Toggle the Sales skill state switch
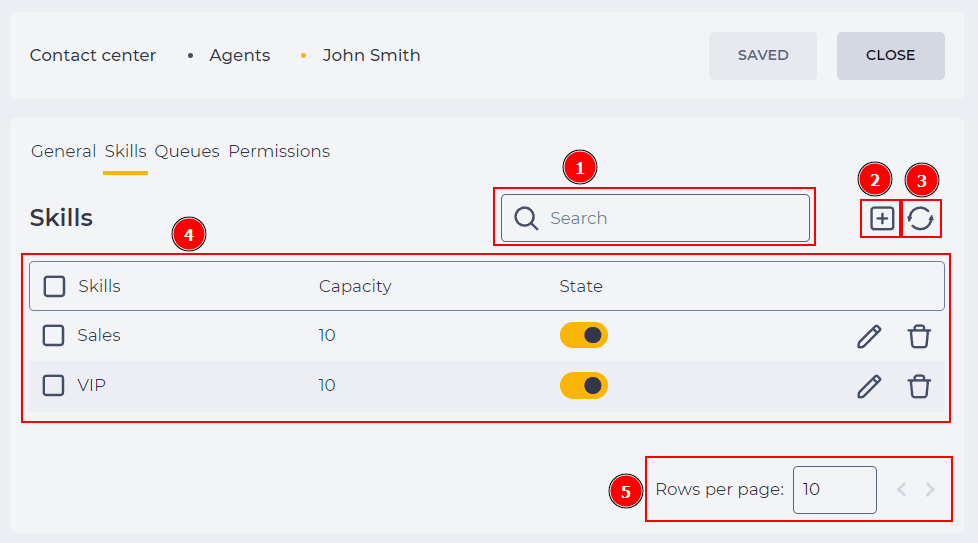The image size is (978, 543). [x=584, y=335]
